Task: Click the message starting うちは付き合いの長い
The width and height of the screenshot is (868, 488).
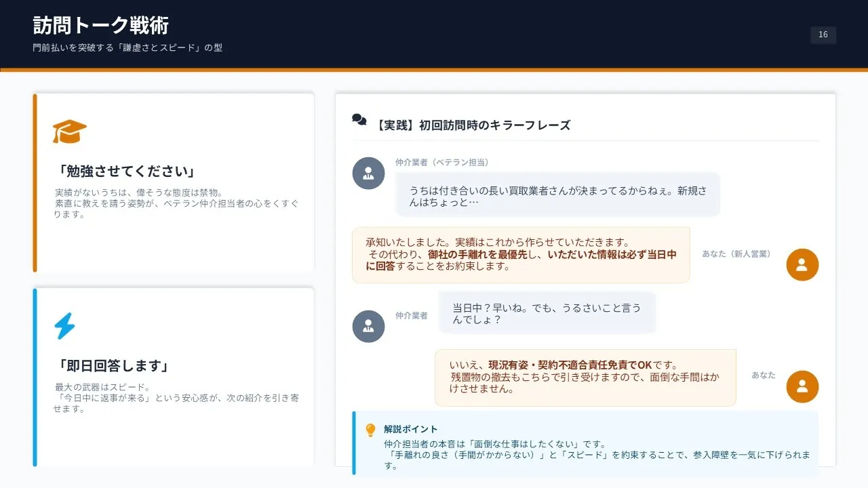Action: [557, 196]
